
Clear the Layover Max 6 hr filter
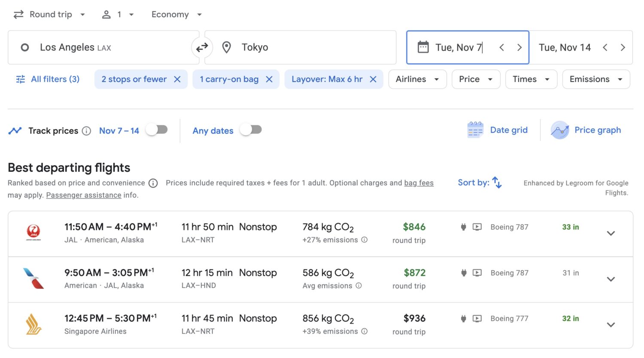[373, 80]
